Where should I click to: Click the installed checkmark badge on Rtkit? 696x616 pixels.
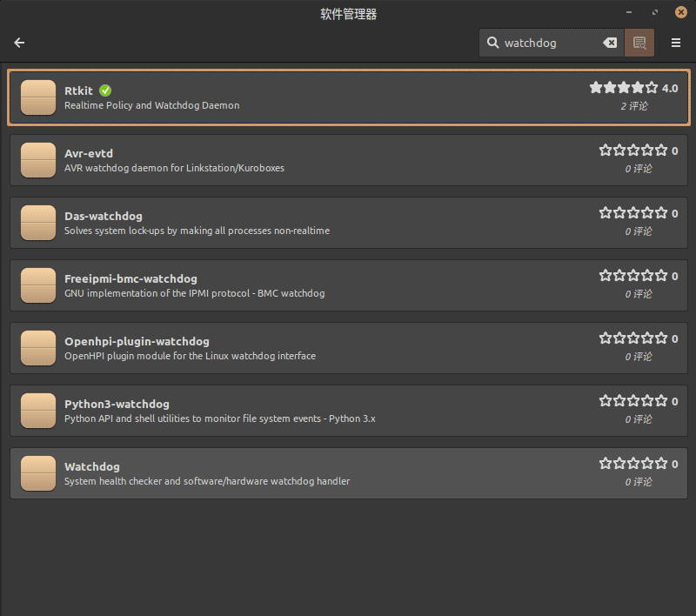(104, 90)
